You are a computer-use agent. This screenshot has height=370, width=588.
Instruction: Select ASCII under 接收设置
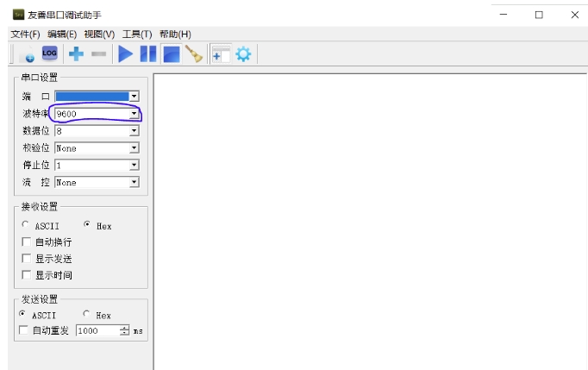(25, 224)
